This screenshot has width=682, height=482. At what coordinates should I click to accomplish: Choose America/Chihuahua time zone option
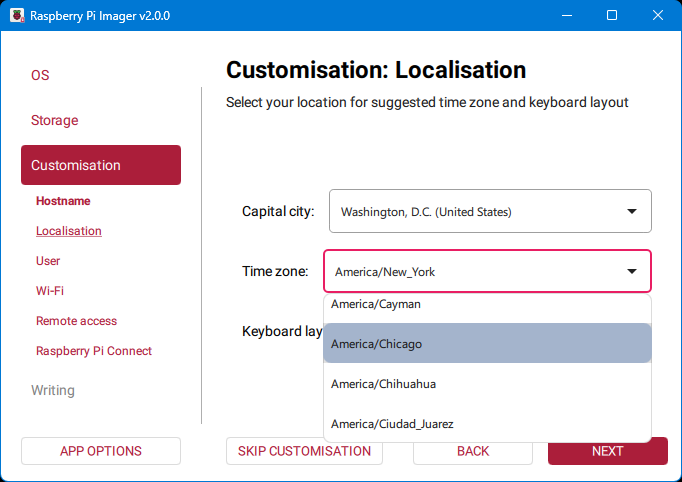pyautogui.click(x=487, y=384)
